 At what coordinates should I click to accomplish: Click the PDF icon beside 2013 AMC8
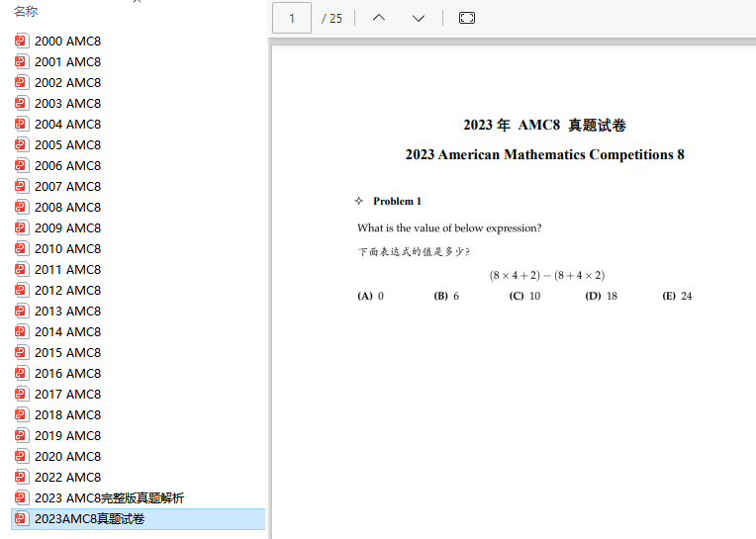pos(21,311)
